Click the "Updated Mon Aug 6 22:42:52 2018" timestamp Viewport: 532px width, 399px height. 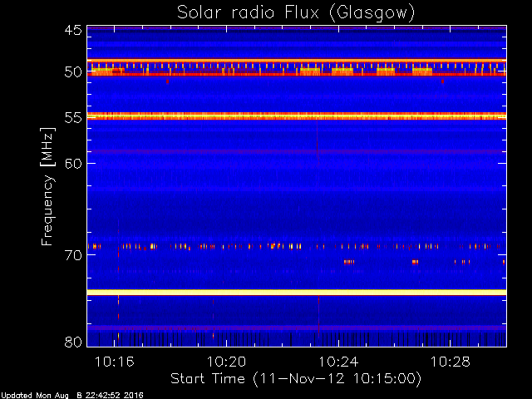(72, 396)
